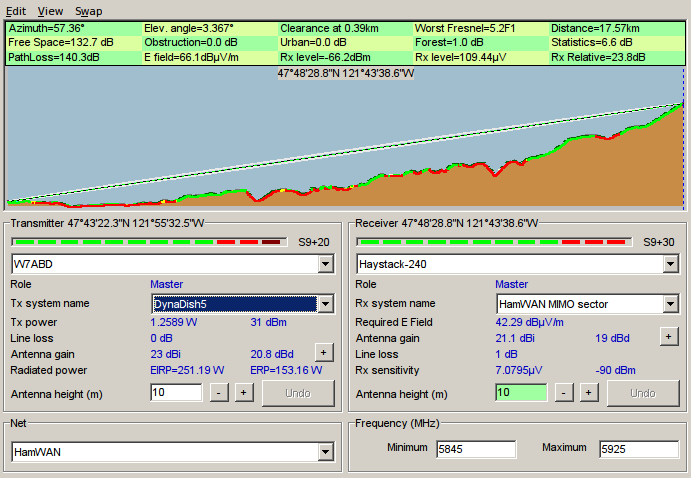Expand the receiver Haystack-240 station dropdown
The width and height of the screenshot is (691, 478).
[669, 264]
